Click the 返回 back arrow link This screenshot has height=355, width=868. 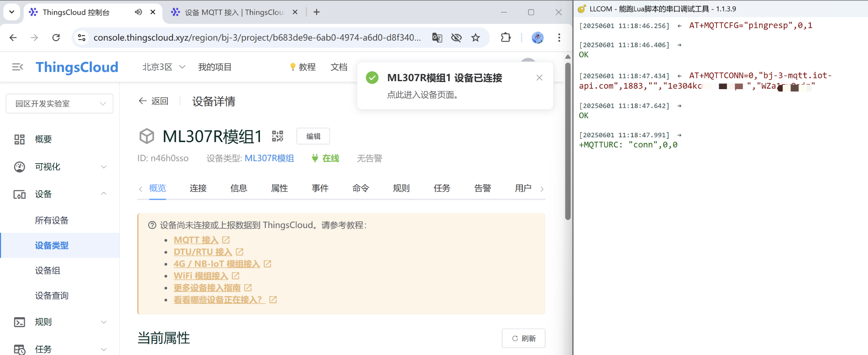click(x=153, y=101)
